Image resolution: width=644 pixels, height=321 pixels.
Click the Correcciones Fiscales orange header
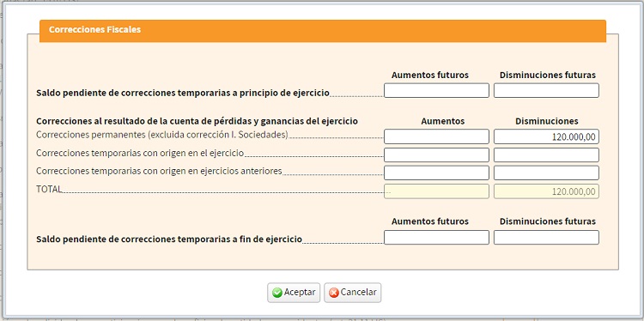click(323, 31)
